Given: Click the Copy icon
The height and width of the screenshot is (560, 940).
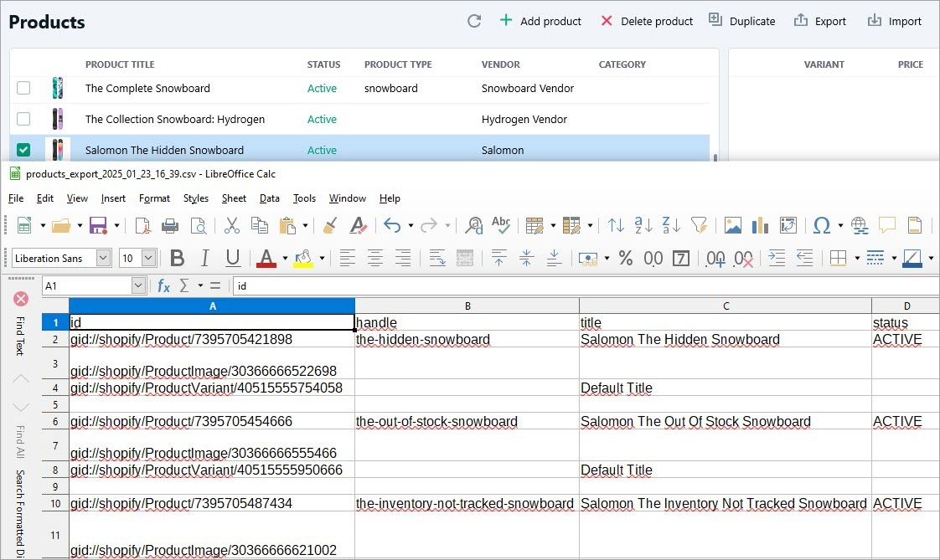Looking at the screenshot, I should tap(260, 226).
